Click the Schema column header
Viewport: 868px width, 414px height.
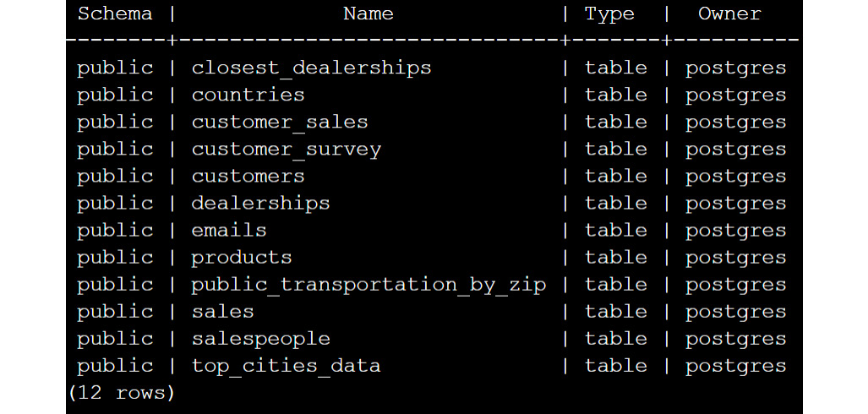[x=115, y=14]
